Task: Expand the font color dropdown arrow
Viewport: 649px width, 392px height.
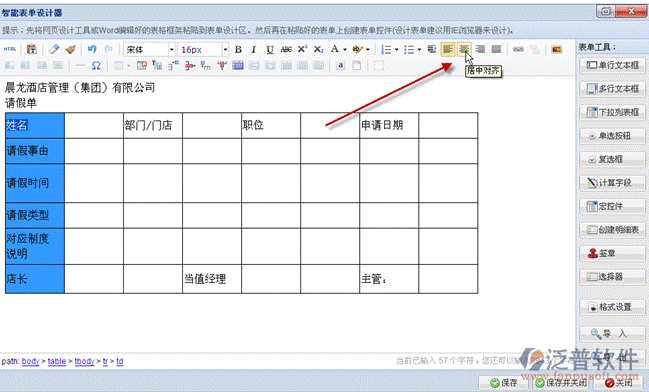Action: [345, 50]
